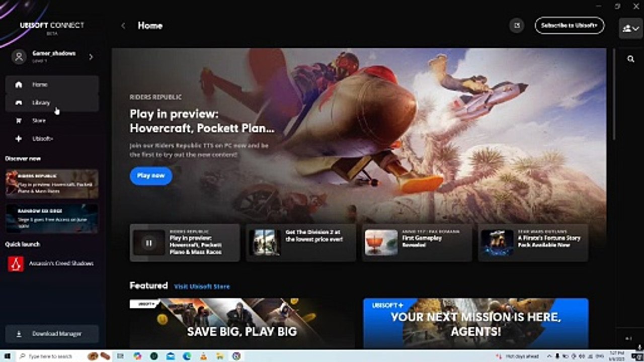Click the Visit Ubisoft Store link
Image resolution: width=644 pixels, height=362 pixels.
[202, 287]
